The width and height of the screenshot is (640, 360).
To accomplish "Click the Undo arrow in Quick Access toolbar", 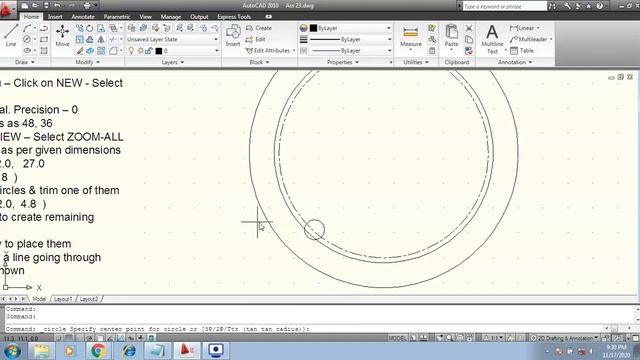I will pos(57,6).
